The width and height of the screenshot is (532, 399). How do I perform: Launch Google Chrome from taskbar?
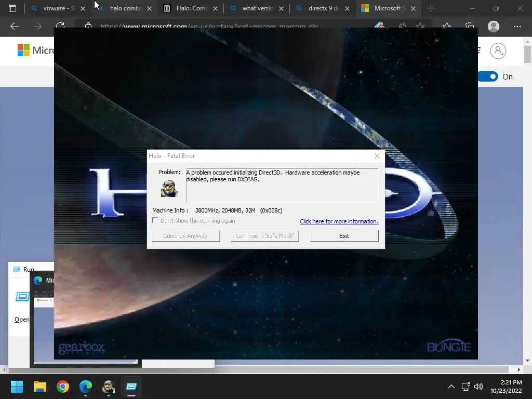63,387
